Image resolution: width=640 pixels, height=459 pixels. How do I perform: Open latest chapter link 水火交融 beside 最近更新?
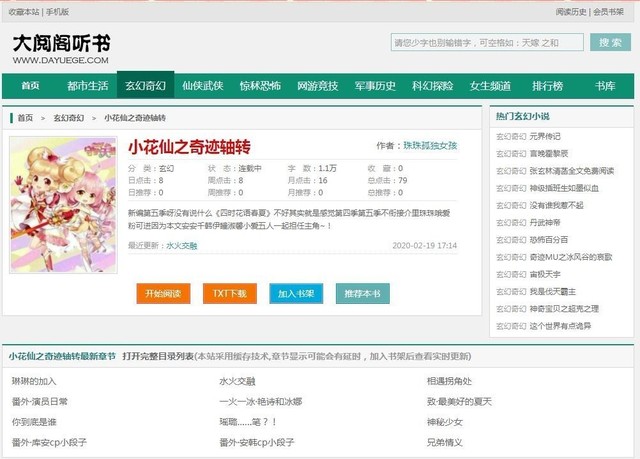coord(182,245)
